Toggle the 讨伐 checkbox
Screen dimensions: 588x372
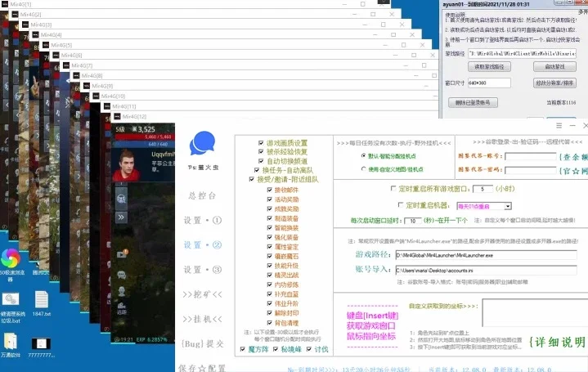[308, 349]
